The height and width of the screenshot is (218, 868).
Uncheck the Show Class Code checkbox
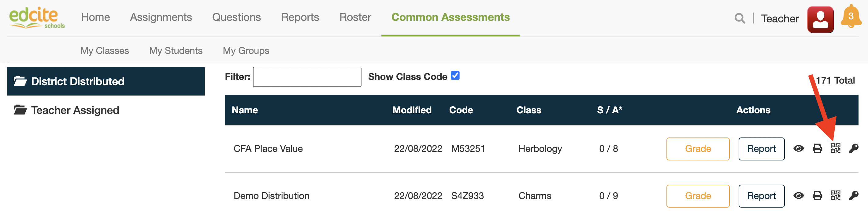click(x=455, y=76)
